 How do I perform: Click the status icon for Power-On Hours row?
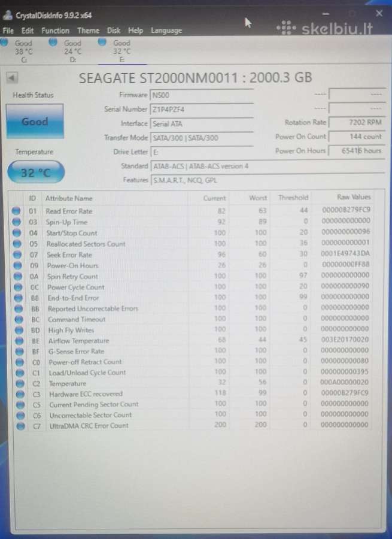18,265
